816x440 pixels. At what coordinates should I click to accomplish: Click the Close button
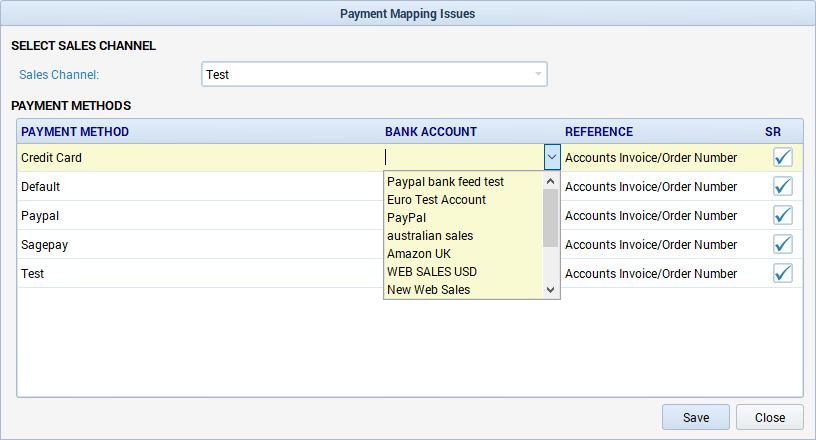pyautogui.click(x=770, y=418)
